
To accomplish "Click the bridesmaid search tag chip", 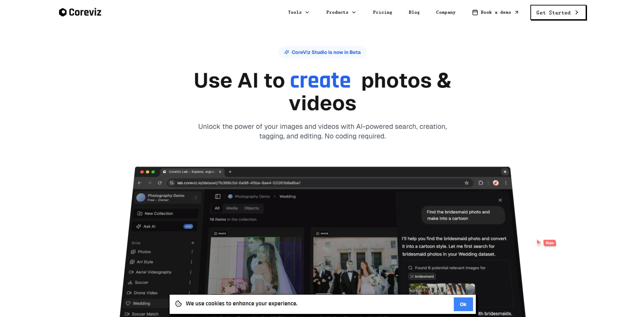I will tap(422, 276).
